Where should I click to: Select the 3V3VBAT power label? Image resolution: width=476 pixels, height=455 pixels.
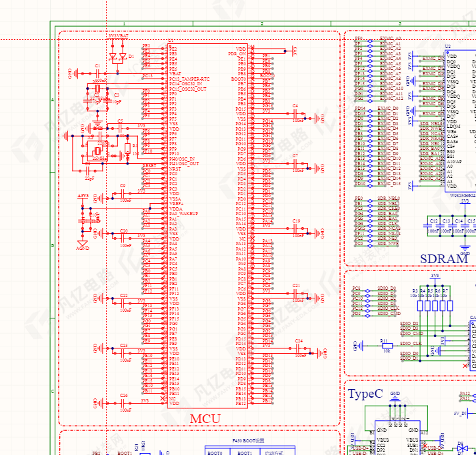point(119,35)
